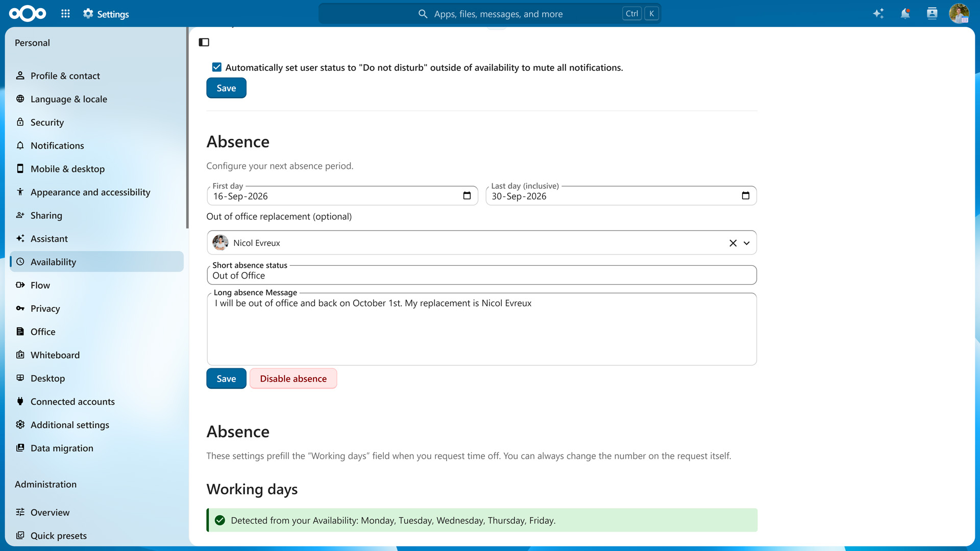This screenshot has height=551, width=980.
Task: Open the Assistant sparkle icon in header
Action: point(878,14)
